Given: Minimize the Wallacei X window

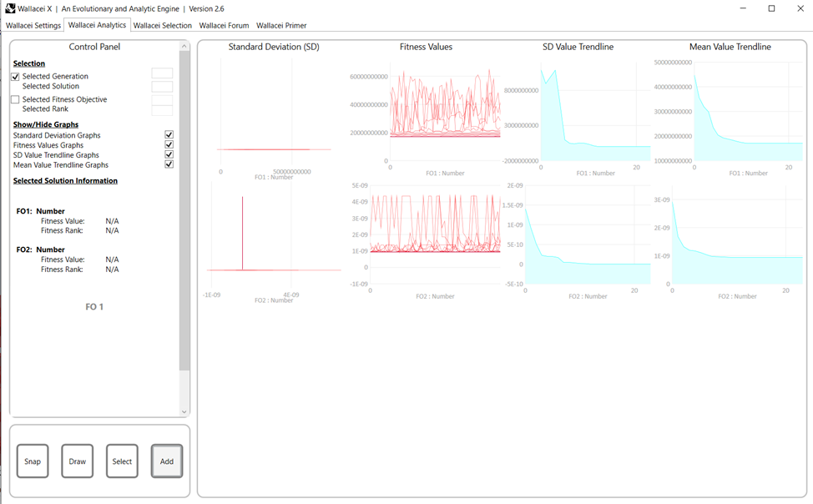Looking at the screenshot, I should (x=743, y=8).
